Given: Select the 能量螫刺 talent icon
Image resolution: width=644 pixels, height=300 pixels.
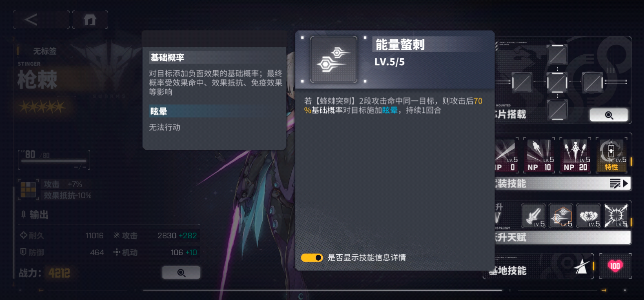Looking at the screenshot, I should coord(561,216).
